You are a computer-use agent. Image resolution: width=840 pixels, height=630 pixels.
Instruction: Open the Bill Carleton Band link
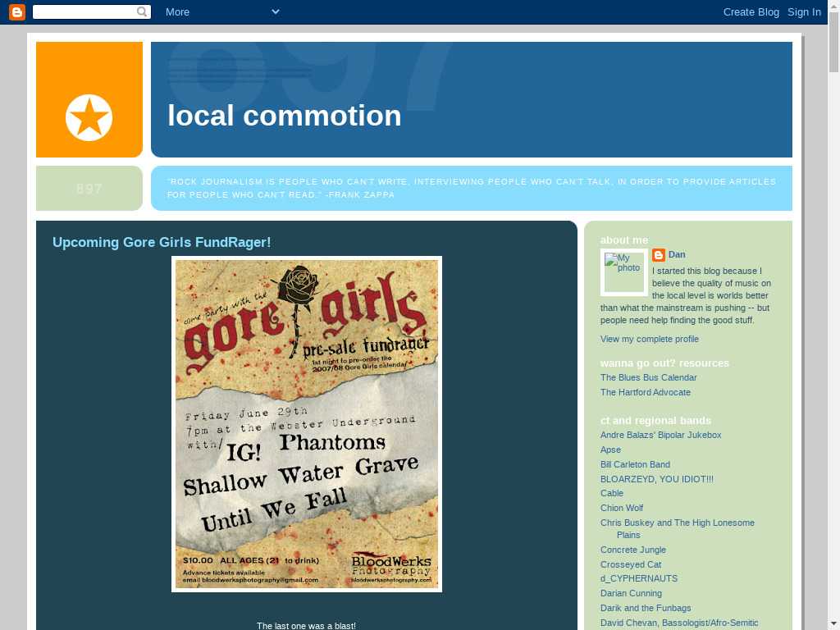click(635, 464)
